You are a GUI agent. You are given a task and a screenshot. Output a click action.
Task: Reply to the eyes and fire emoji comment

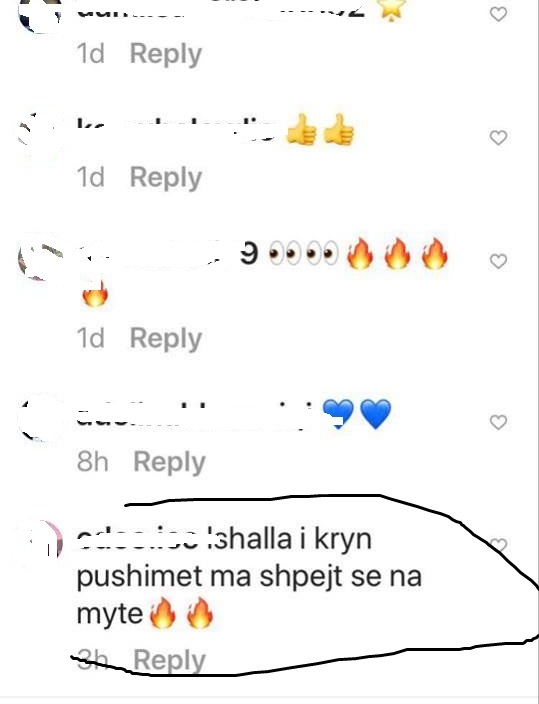tap(166, 338)
